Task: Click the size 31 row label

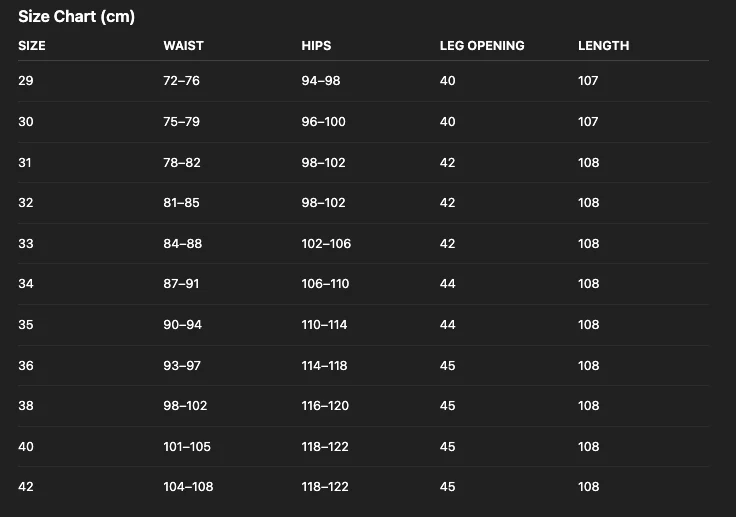Action: 26,162
